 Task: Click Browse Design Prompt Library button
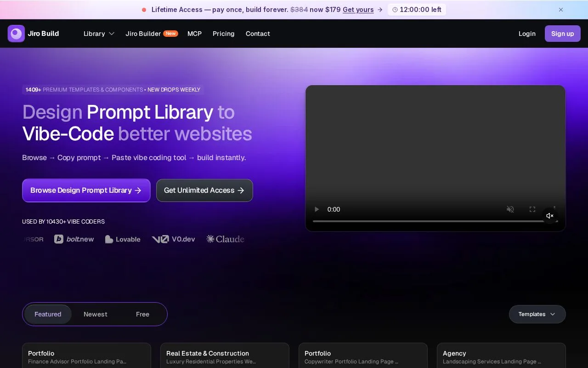click(x=86, y=190)
